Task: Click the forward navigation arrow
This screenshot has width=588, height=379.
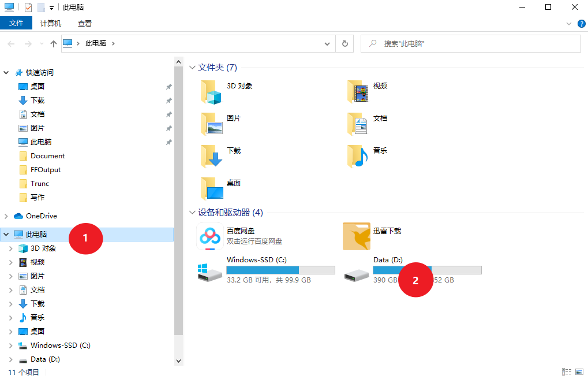Action: coord(28,44)
